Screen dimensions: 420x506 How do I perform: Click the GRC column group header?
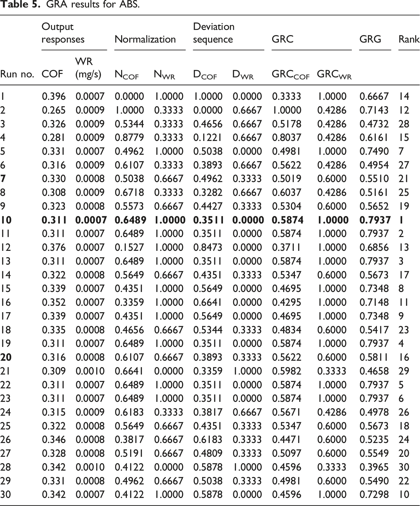click(x=282, y=39)
